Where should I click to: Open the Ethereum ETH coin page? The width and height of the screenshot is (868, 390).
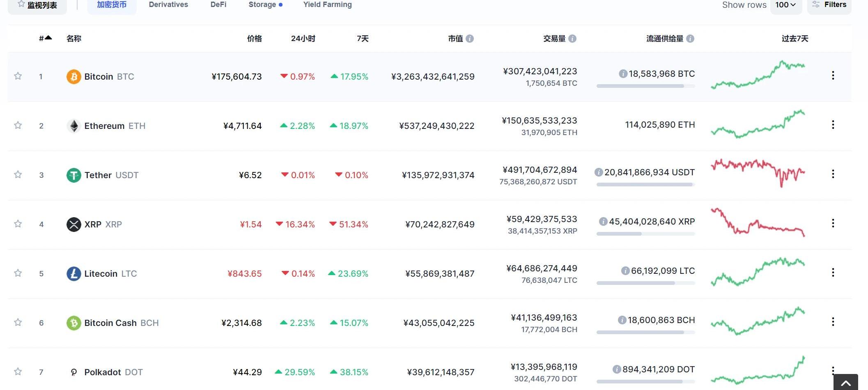click(x=115, y=126)
